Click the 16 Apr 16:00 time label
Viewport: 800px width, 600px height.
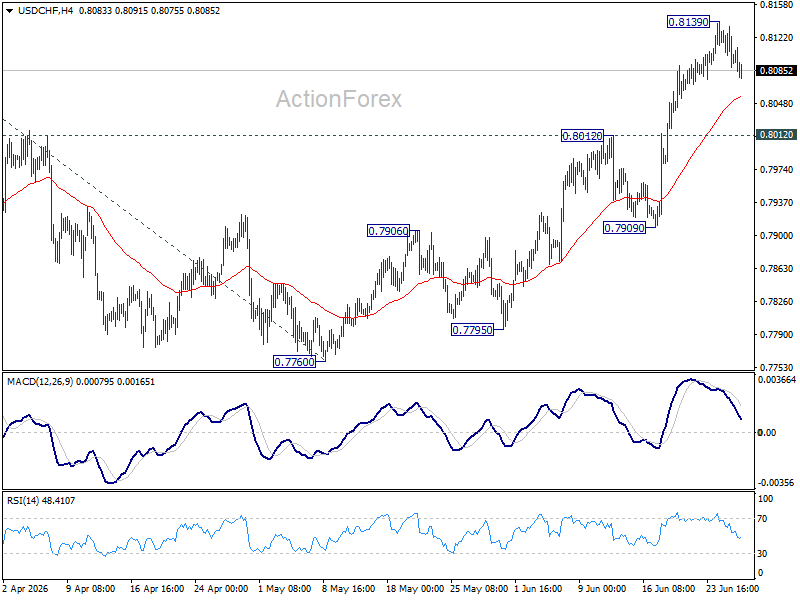coord(157,588)
